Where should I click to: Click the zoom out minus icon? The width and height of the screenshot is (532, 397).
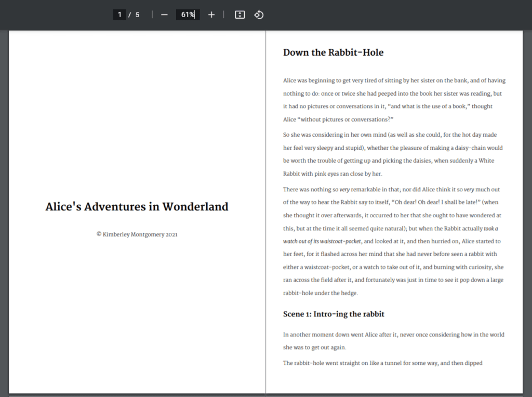(164, 15)
